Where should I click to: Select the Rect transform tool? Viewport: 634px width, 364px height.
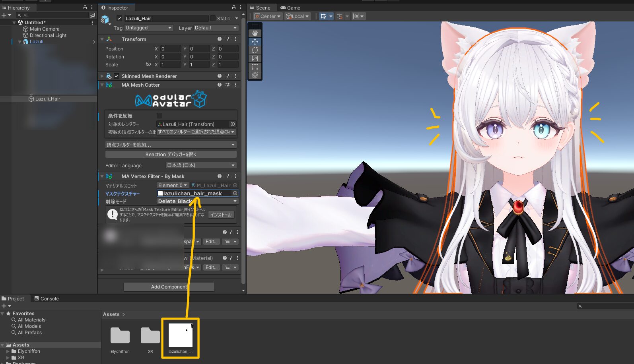pyautogui.click(x=255, y=67)
